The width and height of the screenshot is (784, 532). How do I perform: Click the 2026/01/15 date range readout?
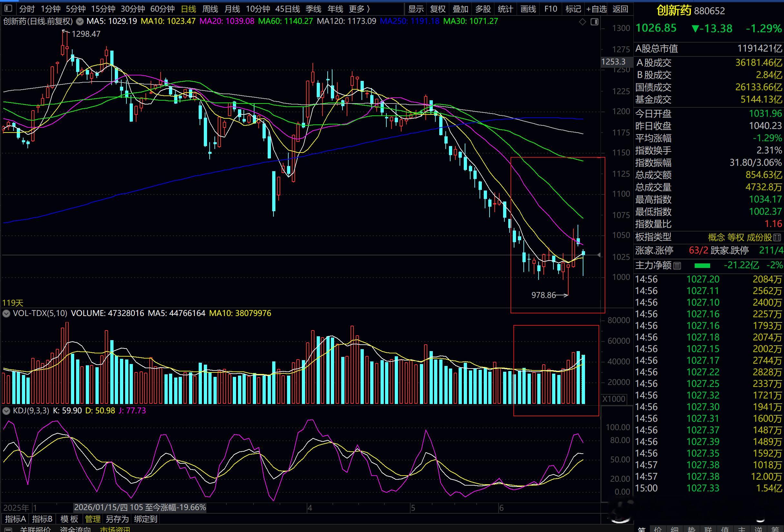coord(140,507)
